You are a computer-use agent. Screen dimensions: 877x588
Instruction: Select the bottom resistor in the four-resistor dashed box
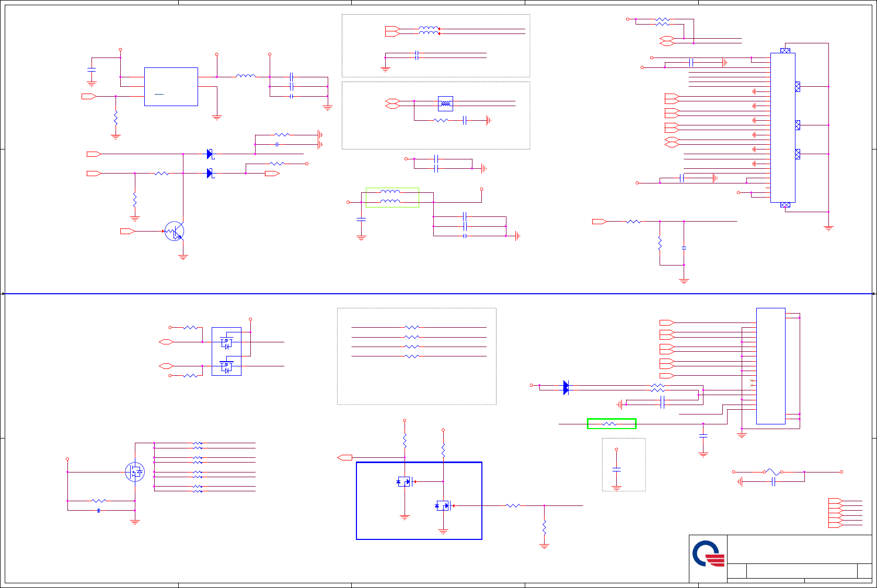click(412, 356)
